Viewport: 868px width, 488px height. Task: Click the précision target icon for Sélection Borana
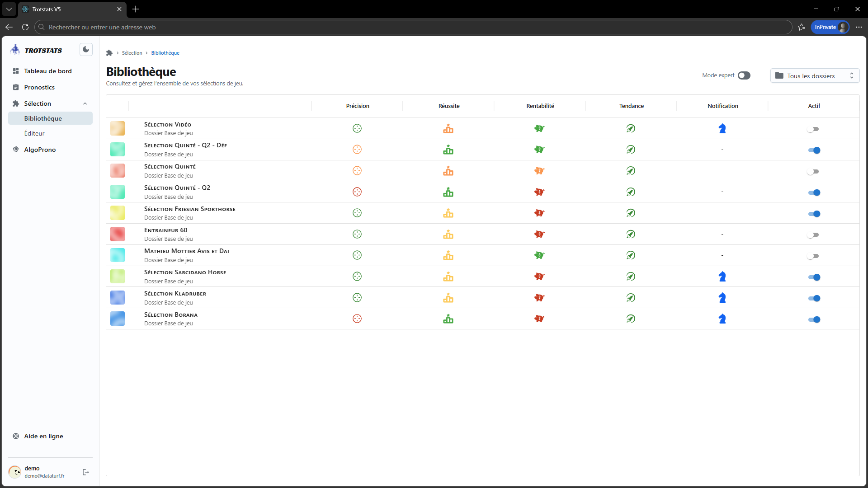pos(357,319)
